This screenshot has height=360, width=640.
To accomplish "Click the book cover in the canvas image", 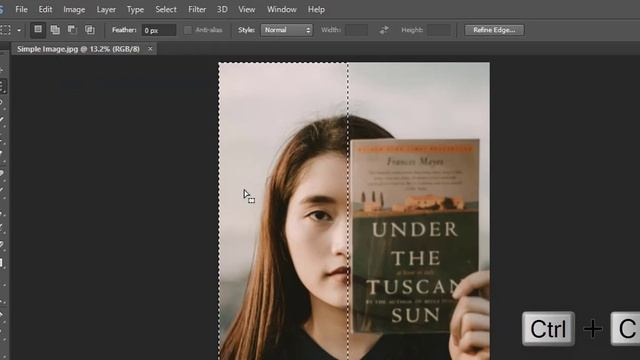I will (414, 236).
